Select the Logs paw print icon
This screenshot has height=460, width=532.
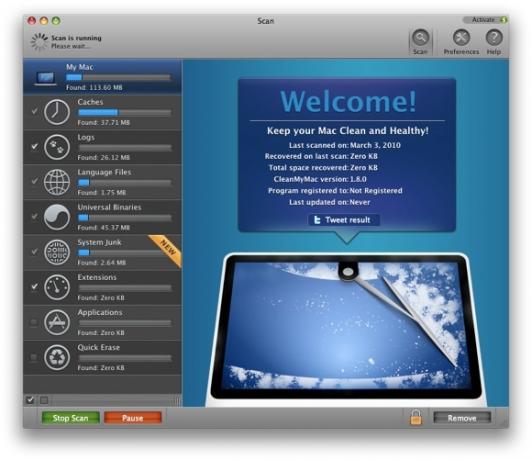[57, 147]
